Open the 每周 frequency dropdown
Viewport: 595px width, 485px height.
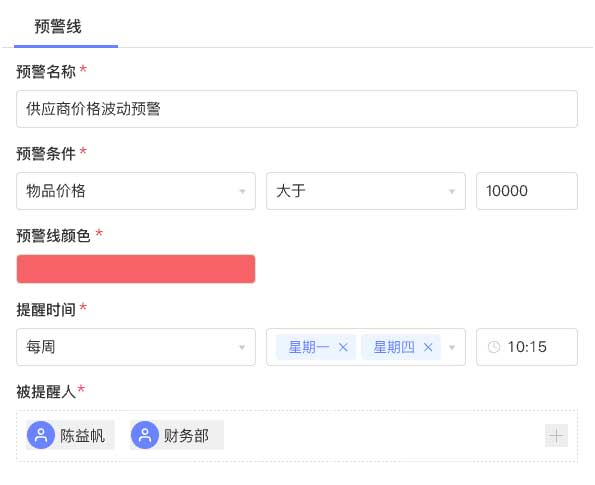point(136,347)
